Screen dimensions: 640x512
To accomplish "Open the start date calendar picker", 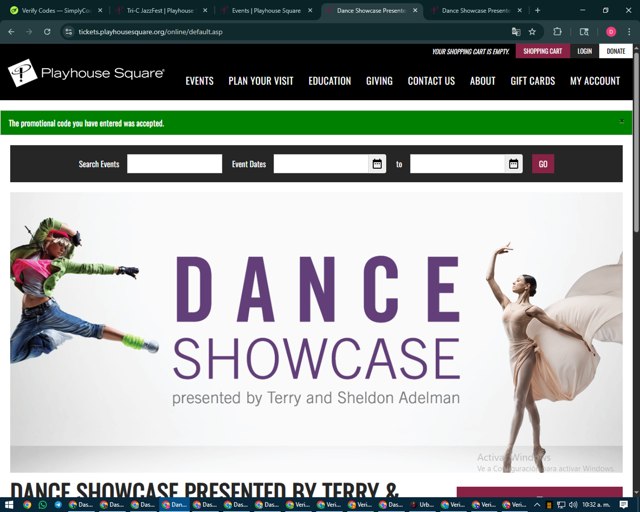I will coord(377,164).
